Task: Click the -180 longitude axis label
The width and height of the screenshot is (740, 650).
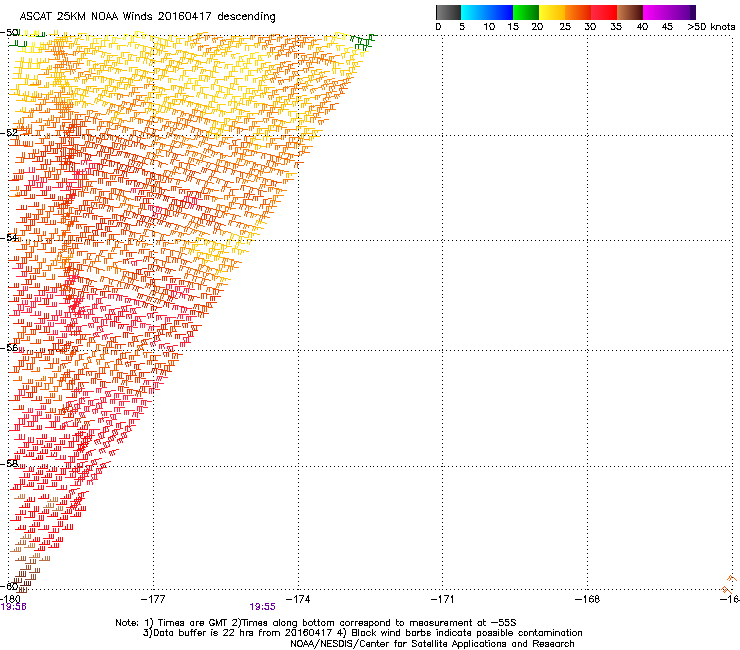Action: point(10,599)
